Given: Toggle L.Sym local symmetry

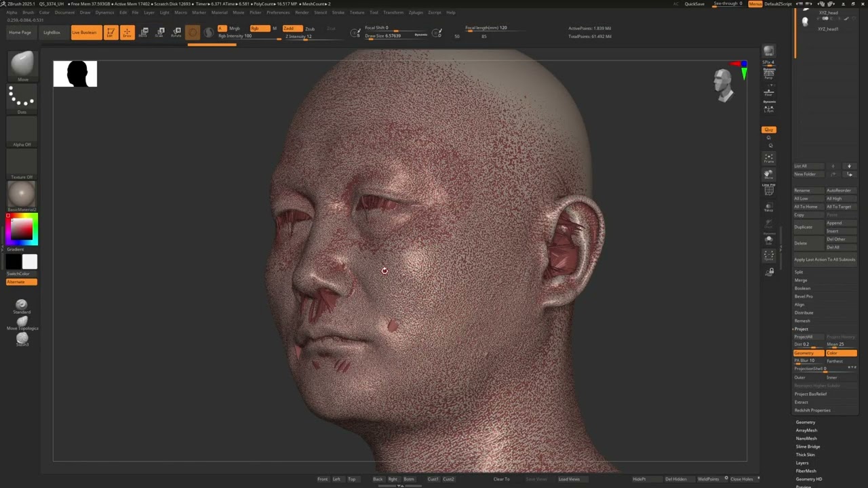Looking at the screenshot, I should [x=768, y=107].
